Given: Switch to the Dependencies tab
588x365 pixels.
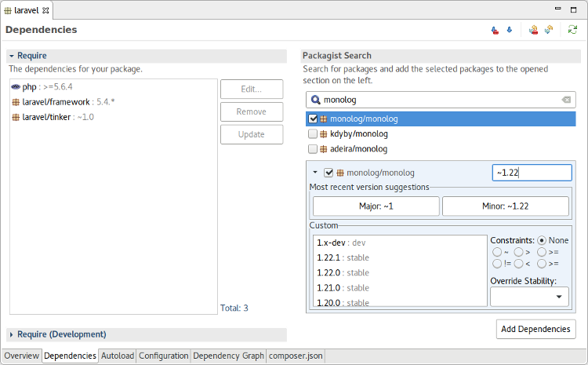Looking at the screenshot, I should (x=70, y=356).
